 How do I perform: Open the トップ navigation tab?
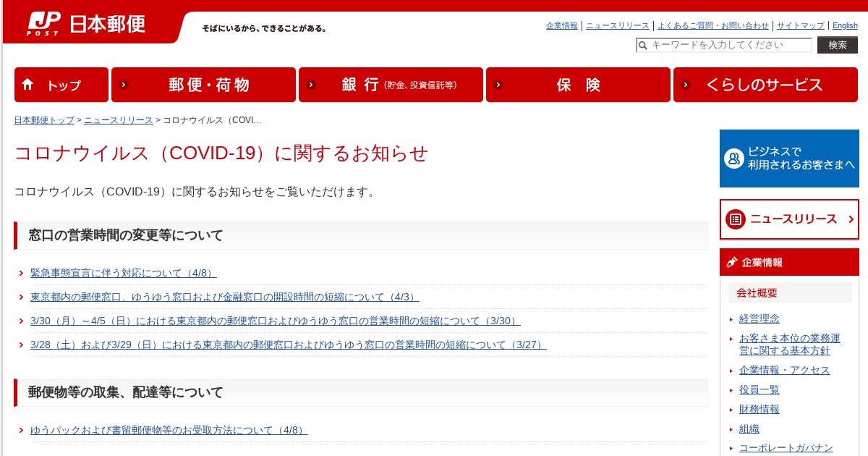coord(61,85)
